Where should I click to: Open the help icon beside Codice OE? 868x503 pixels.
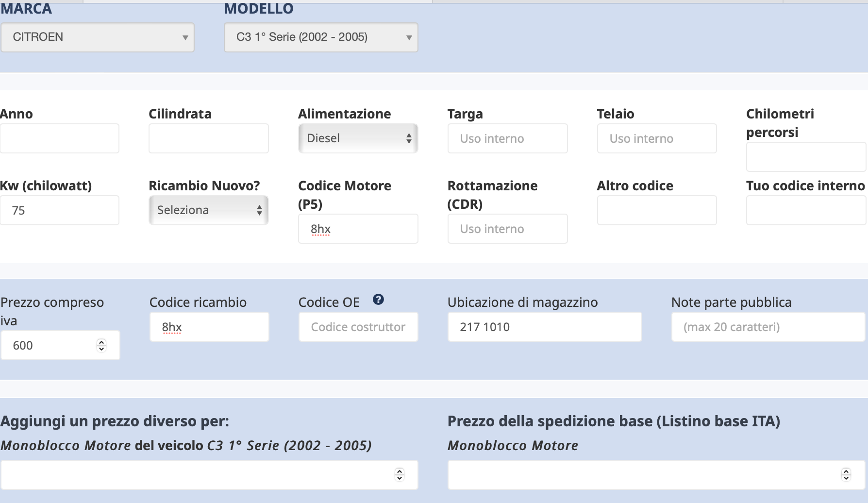pos(378,300)
